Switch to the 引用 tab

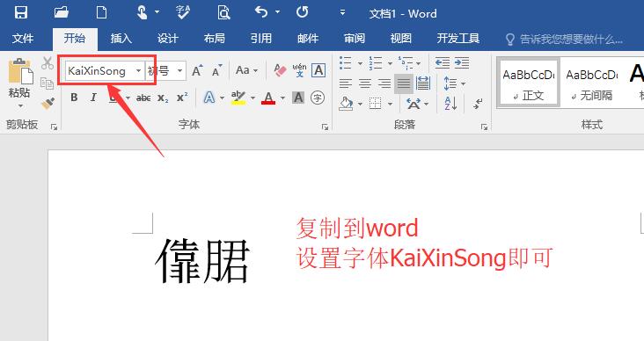(x=260, y=39)
